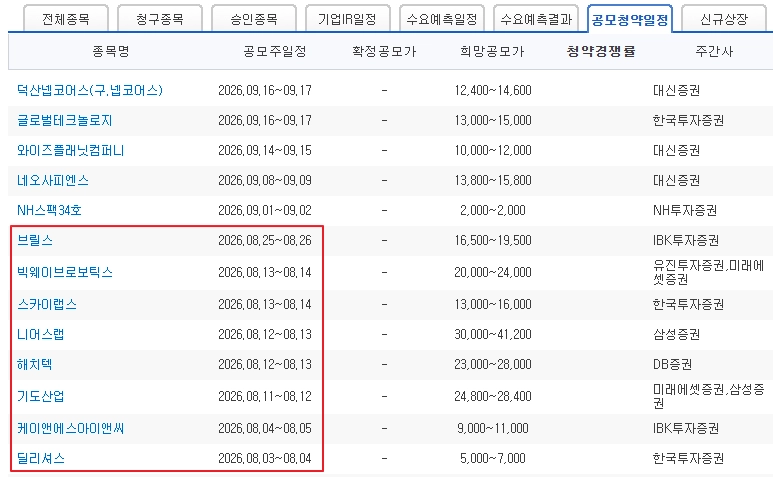Open the 브릴스 stock link

pos(35,240)
